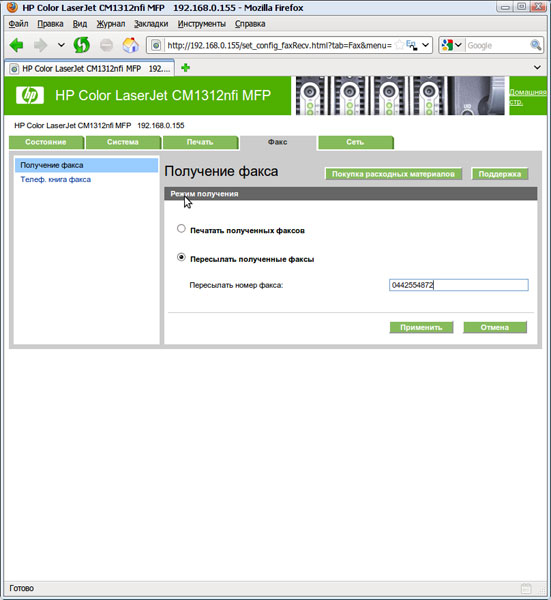Click the Покупка расходных материалов button
This screenshot has width=551, height=600.
tap(393, 174)
